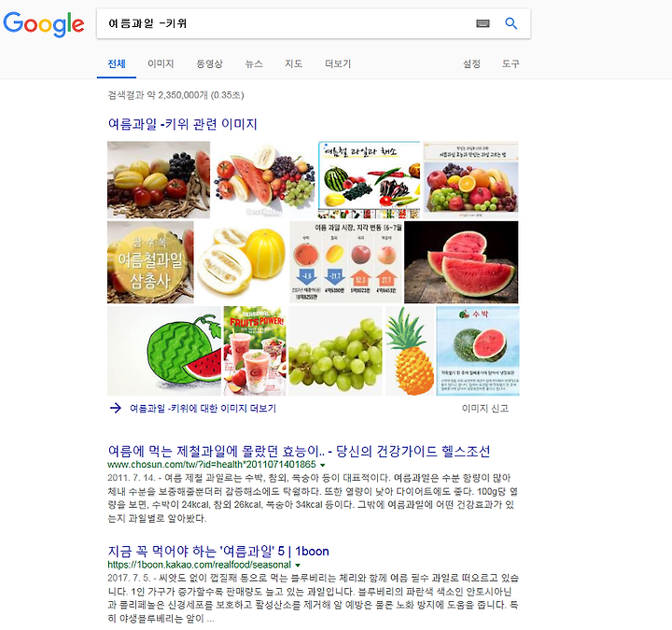Click the 여름과일 -키위 관련 이미지 heading link
The image size is (672, 630).
coord(183,124)
